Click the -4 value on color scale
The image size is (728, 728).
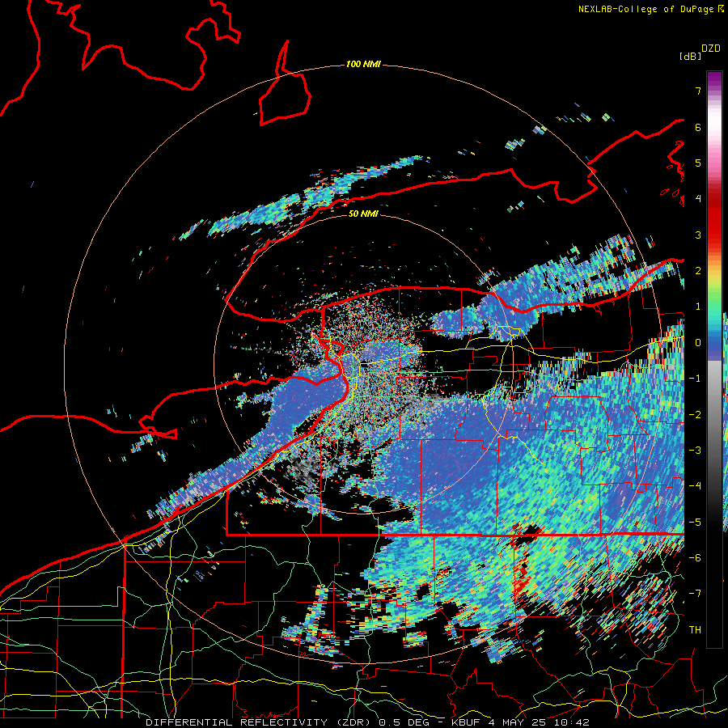pyautogui.click(x=695, y=486)
